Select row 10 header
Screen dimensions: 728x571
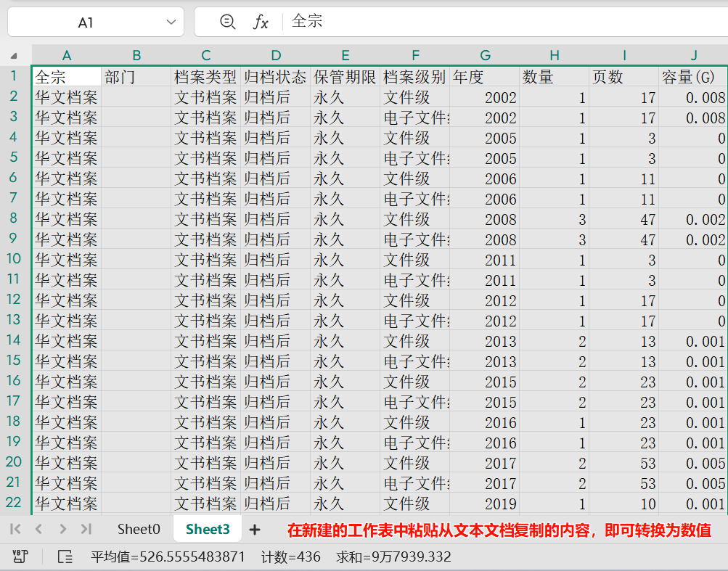[x=15, y=259]
